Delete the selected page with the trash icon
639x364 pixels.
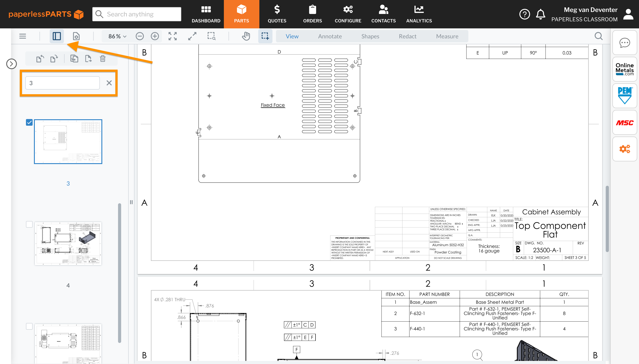coord(103,58)
